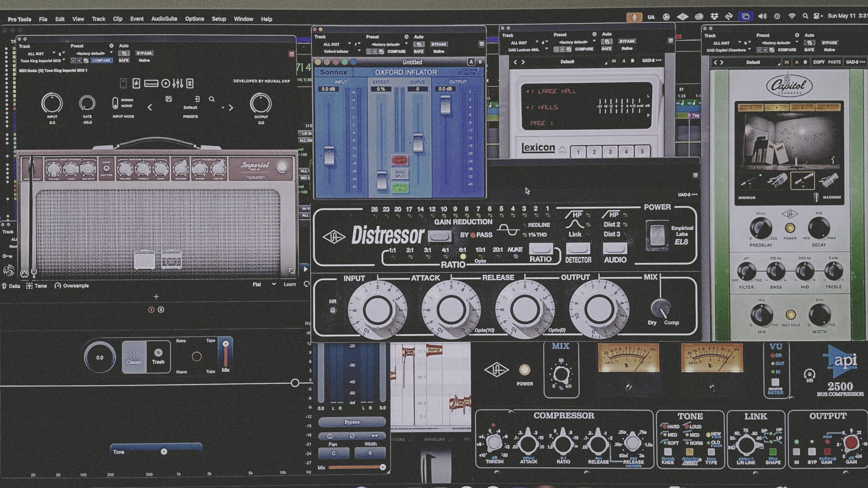Open the Default presets dropdown arrow in Tone King
The width and height of the screenshot is (868, 488).
point(223,108)
